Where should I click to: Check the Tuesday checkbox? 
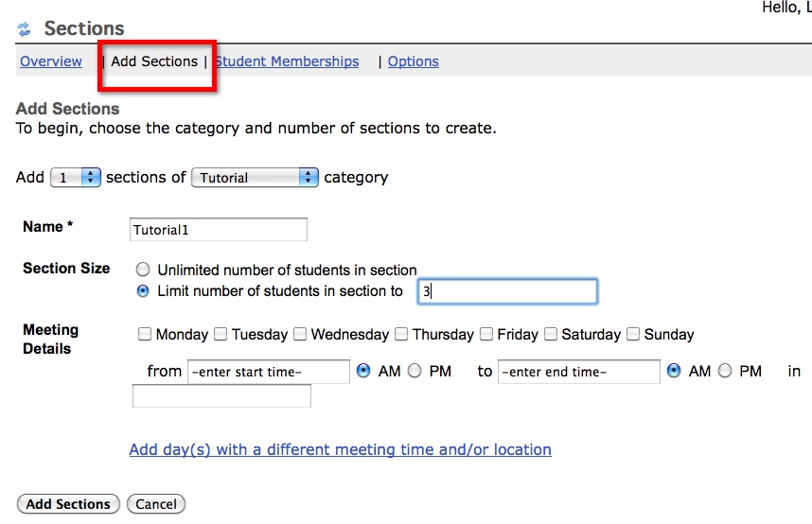(x=221, y=334)
